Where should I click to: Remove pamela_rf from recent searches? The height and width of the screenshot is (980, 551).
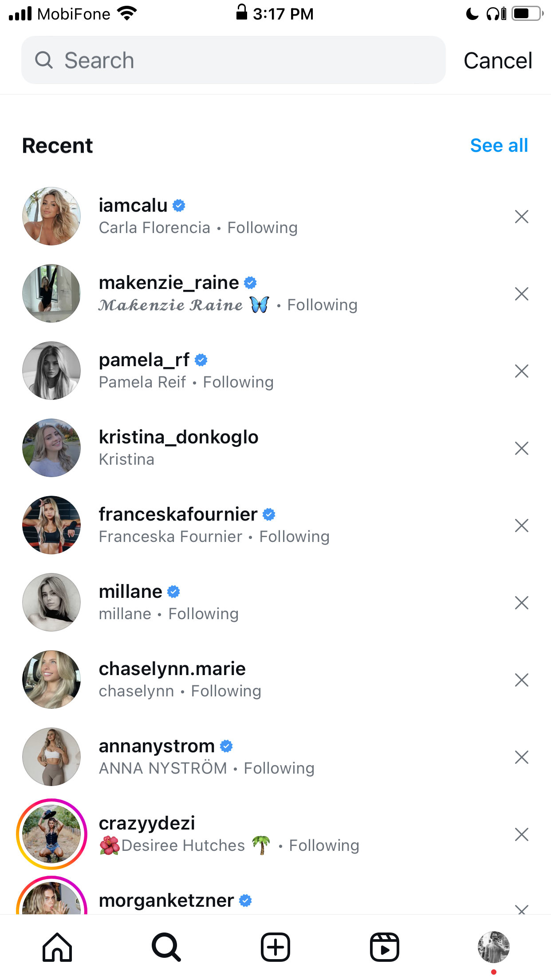point(522,371)
